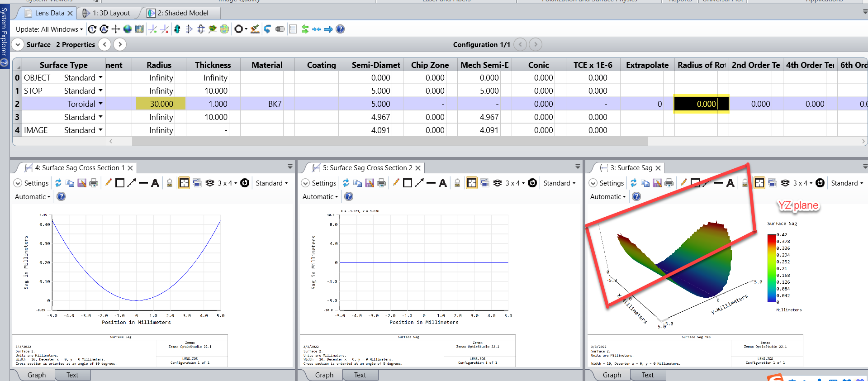The image size is (868, 381).
Task: Copy the Surface Sag Cross Section 1 graph
Action: point(70,183)
